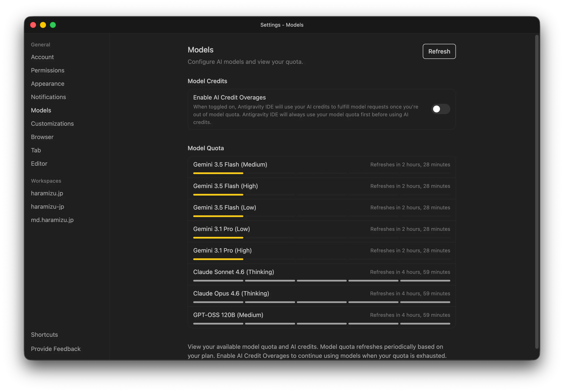This screenshot has width=564, height=392.
Task: Open Shortcuts
Action: [44, 335]
